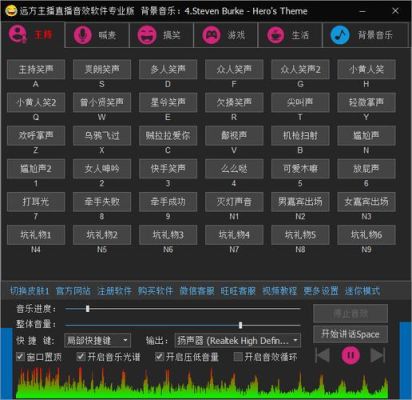Click the 微信客服 WeChat support link
The image size is (412, 400).
(x=197, y=291)
